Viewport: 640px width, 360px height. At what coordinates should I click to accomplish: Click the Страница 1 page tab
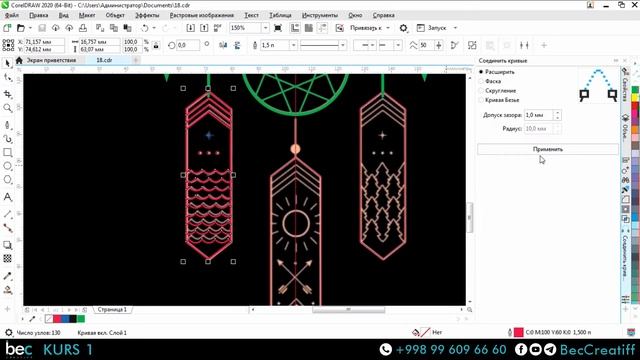tap(112, 310)
